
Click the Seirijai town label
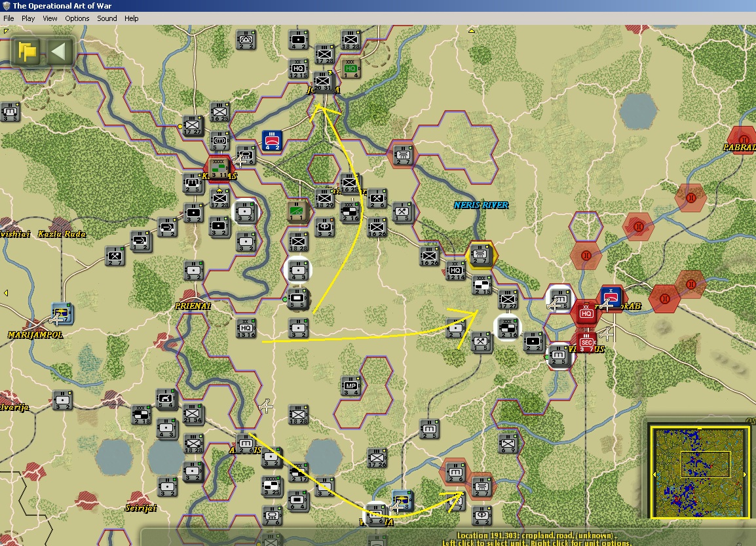141,508
